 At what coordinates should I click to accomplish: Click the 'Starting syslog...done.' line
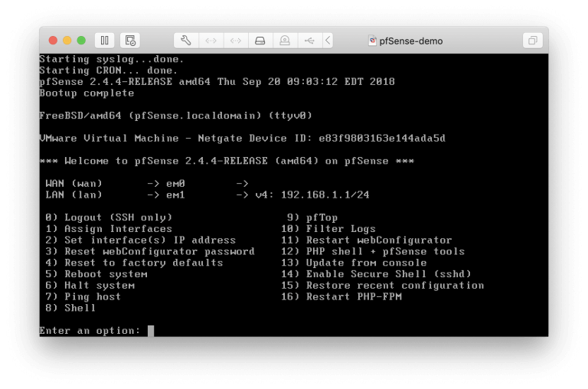click(112, 59)
